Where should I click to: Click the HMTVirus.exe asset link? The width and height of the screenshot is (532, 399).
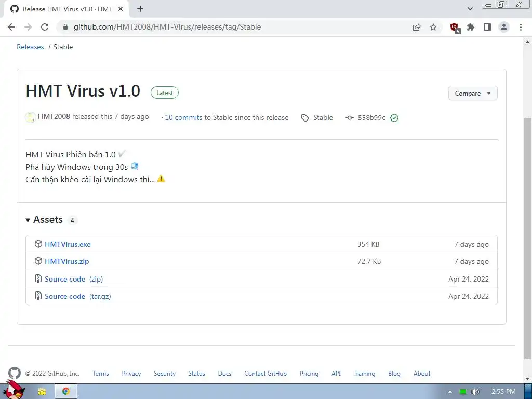point(68,244)
